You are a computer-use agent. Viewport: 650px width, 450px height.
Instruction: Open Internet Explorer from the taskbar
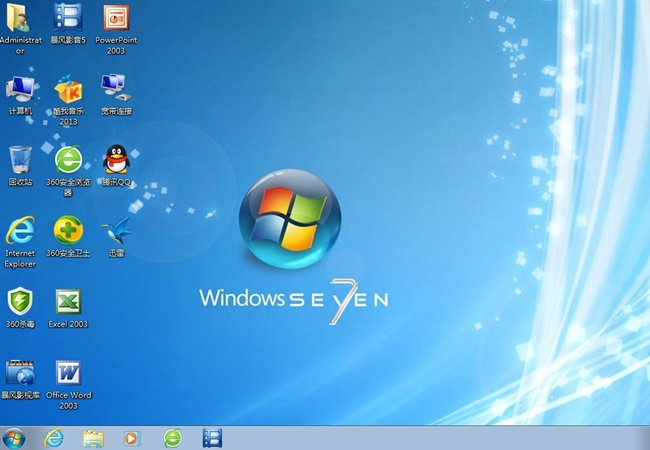(54, 438)
